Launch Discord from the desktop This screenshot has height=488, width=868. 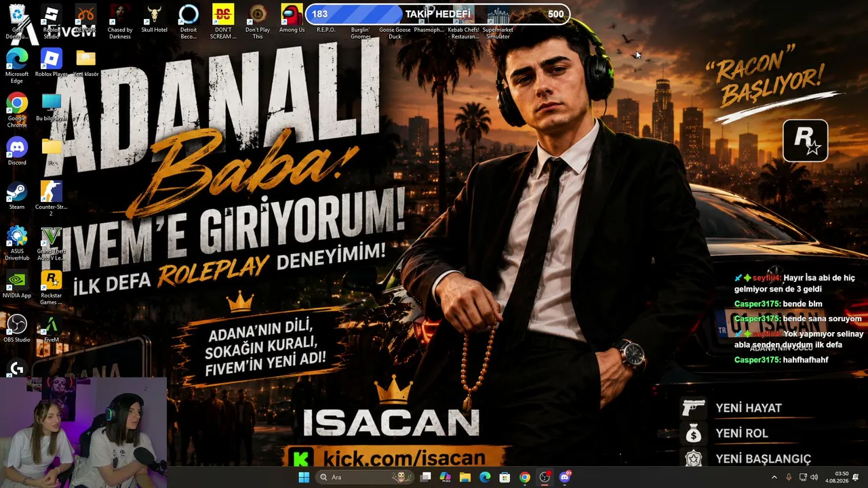pos(17,152)
